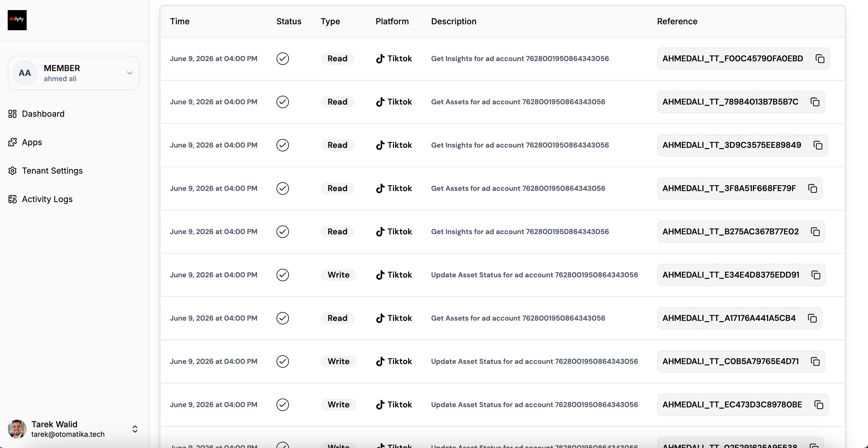Click Write badge in C0B5A79765E4D71 row
Screen dimensions: 868x448
coord(338,362)
